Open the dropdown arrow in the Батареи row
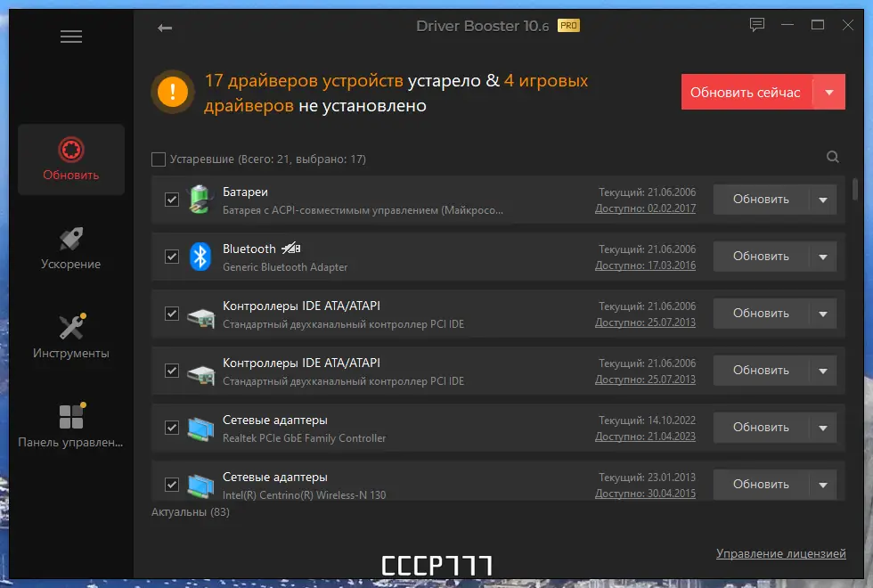Viewport: 873px width, 588px height. [x=823, y=200]
